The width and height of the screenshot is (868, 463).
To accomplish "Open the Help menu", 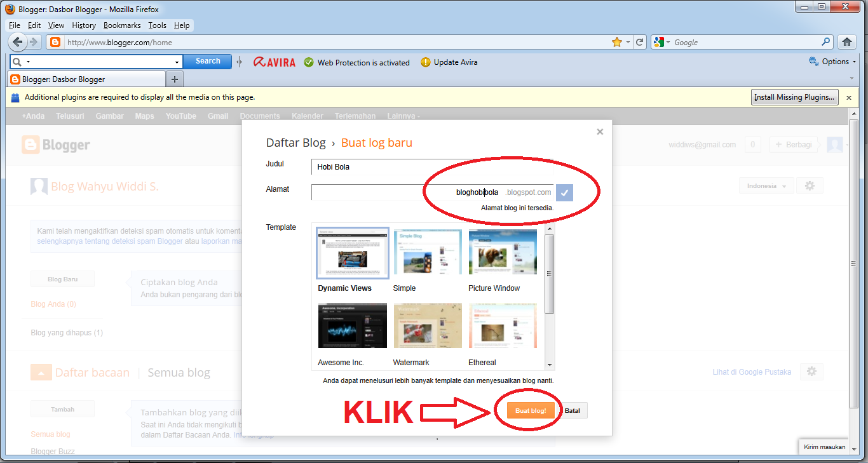I will [182, 25].
